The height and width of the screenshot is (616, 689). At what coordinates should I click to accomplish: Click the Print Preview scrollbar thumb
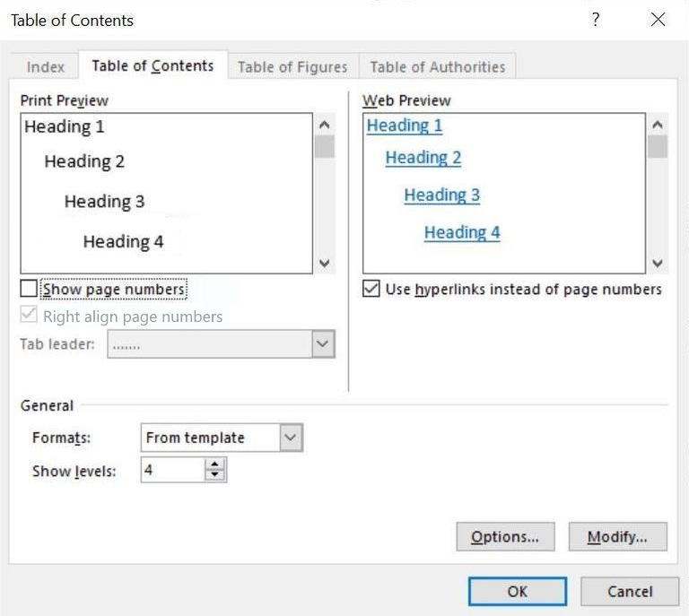tap(325, 147)
